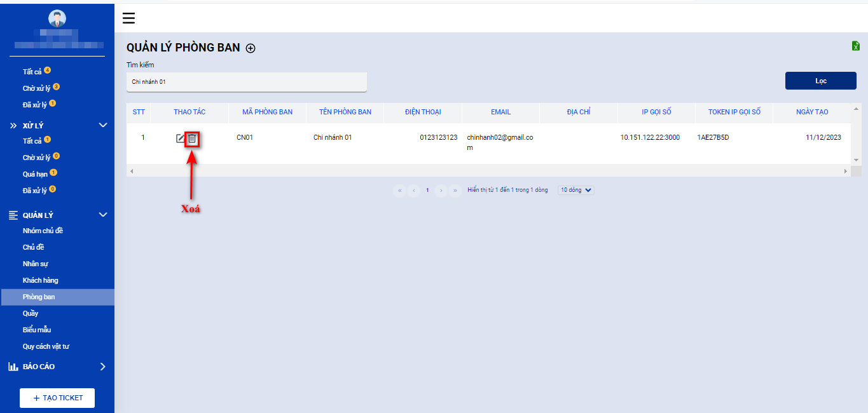Select Phòng ban in the sidebar
Screen dimensions: 868x413
(57, 297)
